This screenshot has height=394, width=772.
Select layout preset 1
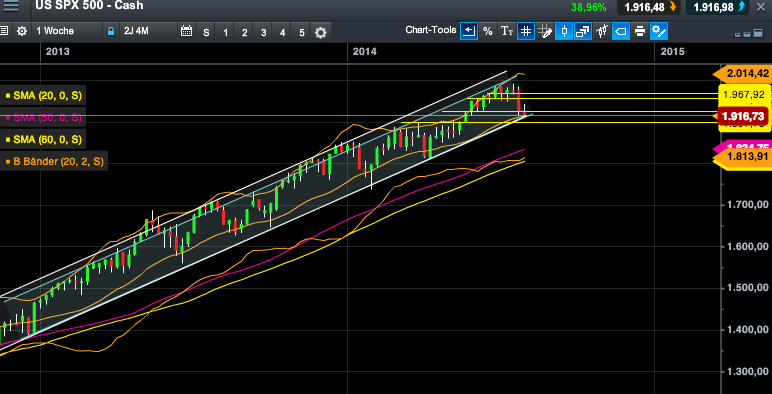point(225,33)
